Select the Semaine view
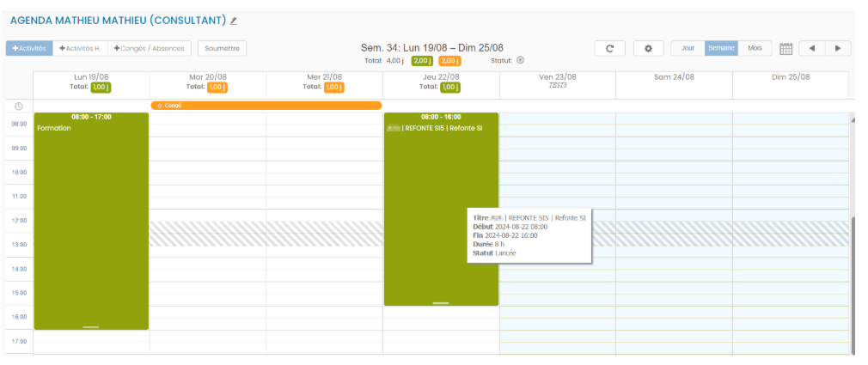This screenshot has width=868, height=365. (x=721, y=48)
